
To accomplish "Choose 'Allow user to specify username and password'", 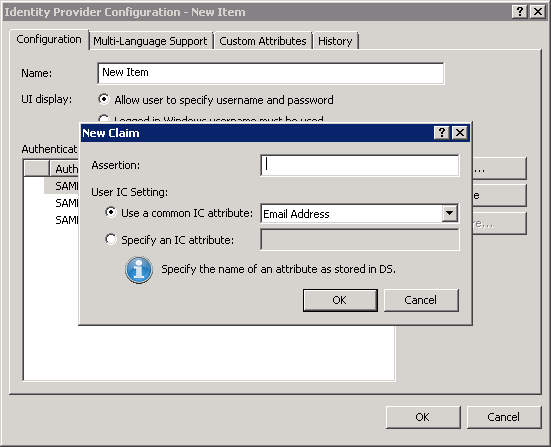I will pos(104,99).
